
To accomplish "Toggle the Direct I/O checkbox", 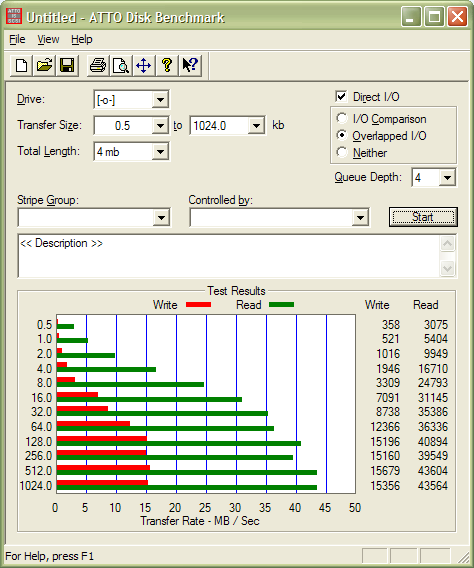I will click(341, 96).
